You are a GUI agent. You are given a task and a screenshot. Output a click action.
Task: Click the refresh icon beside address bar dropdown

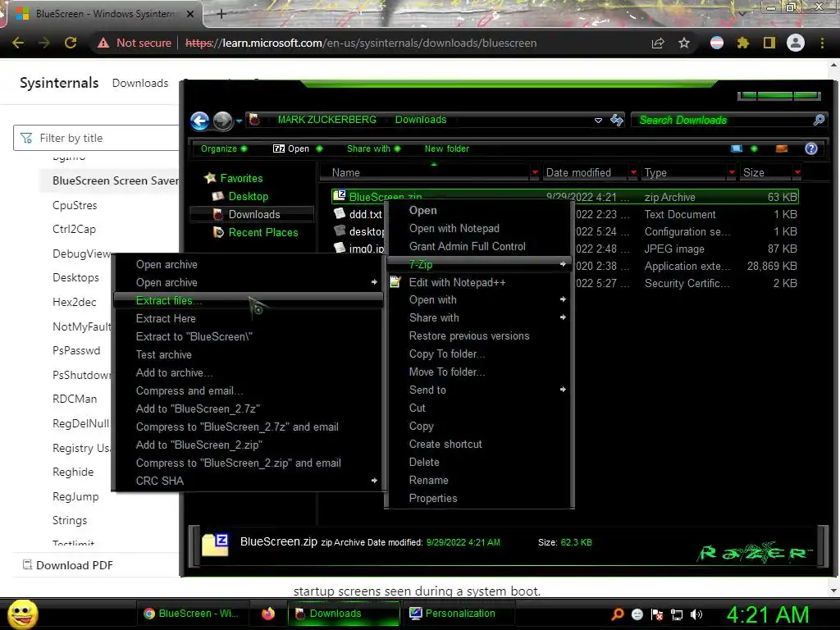(617, 120)
